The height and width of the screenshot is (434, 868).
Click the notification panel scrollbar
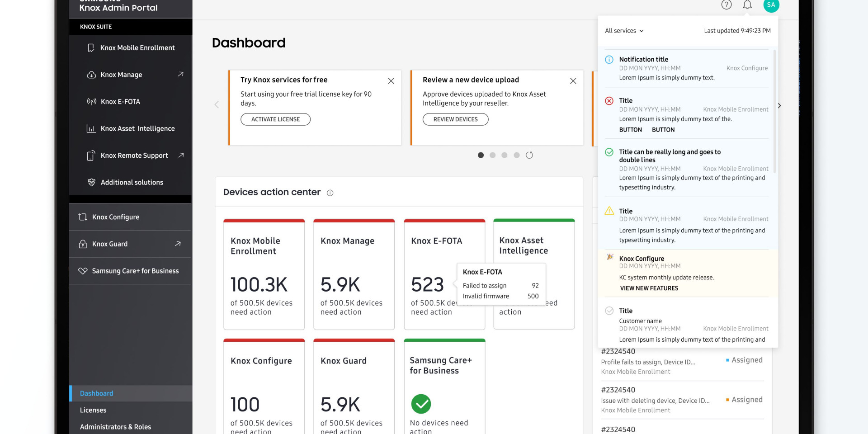tap(774, 111)
